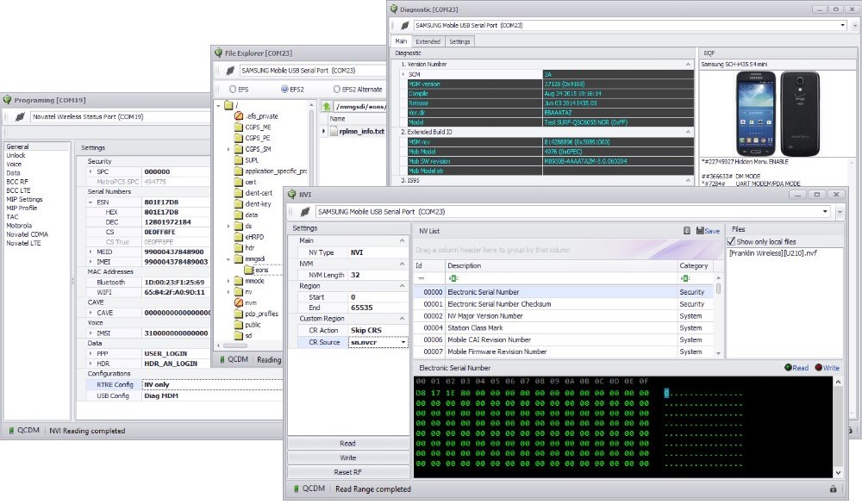Switch to the Main tab in Diagnostic
Viewport: 862px width, 504px height.
(x=401, y=41)
